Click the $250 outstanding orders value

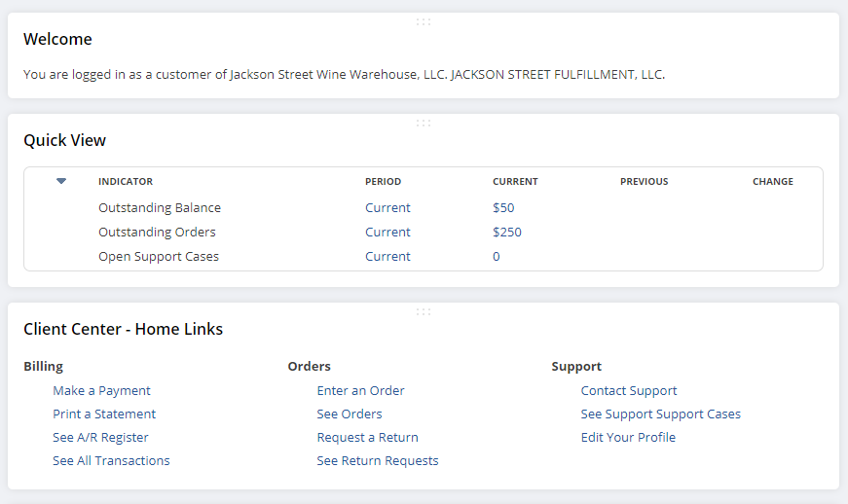[x=506, y=232]
